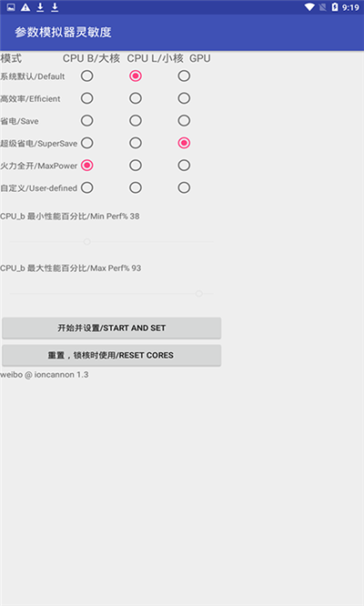The image size is (364, 606).
Task: Click the RESET CORES button
Action: tap(112, 355)
